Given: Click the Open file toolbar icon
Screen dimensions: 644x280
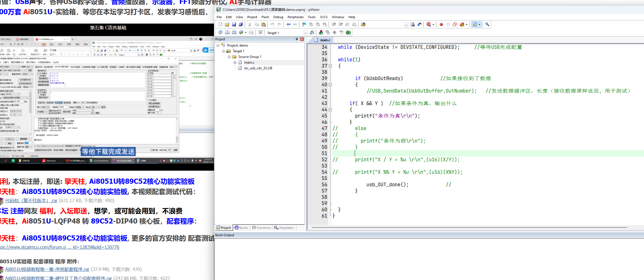Looking at the screenshot, I should pos(227,24).
